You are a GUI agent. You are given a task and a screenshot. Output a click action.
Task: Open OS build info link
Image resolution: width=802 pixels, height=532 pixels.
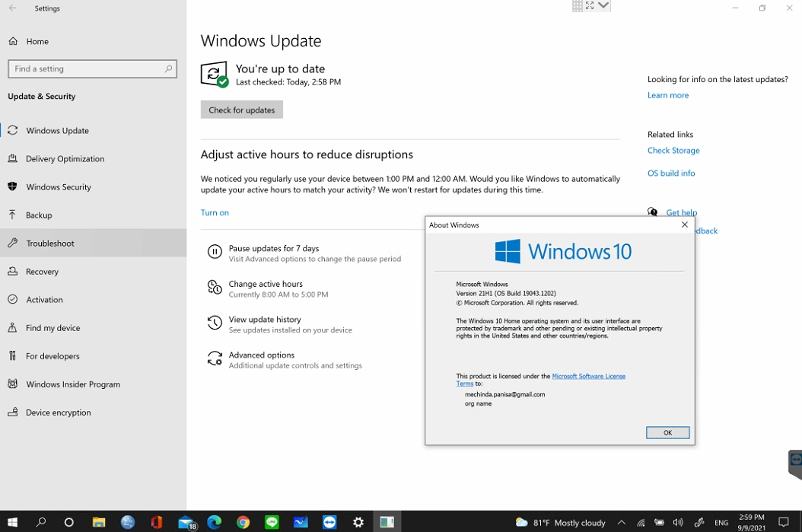coord(671,173)
